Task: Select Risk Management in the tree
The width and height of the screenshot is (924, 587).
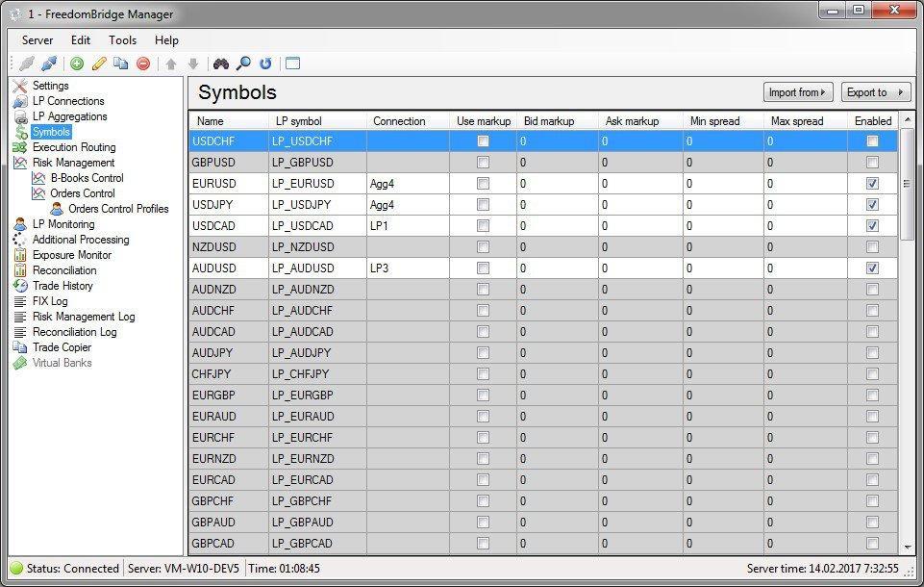Action: (x=73, y=163)
